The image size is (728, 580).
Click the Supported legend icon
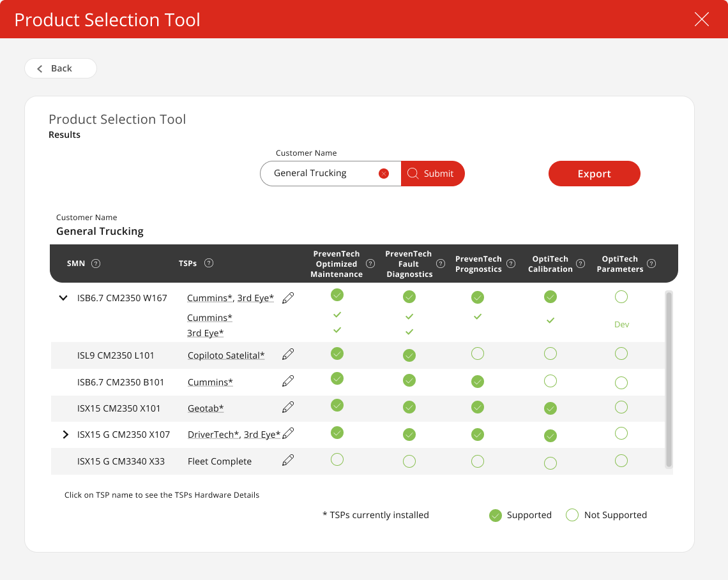pyautogui.click(x=496, y=515)
